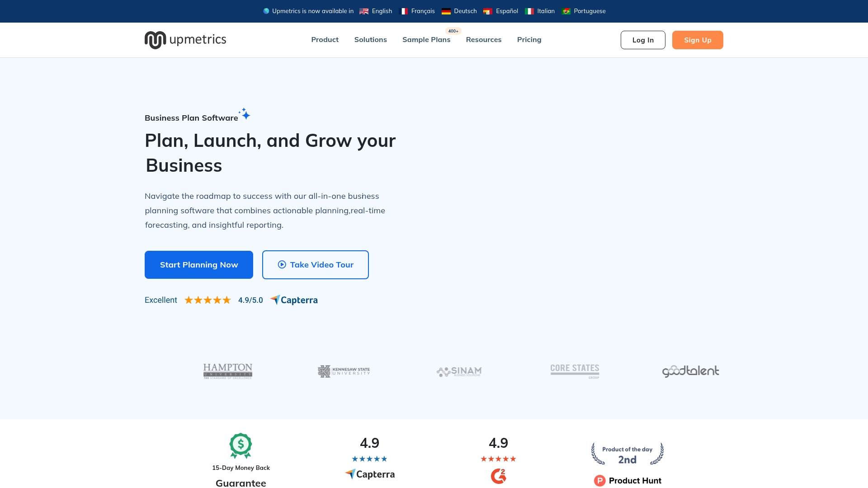Open the Pricing page from the navigation
Image resolution: width=868 pixels, height=488 pixels.
529,40
